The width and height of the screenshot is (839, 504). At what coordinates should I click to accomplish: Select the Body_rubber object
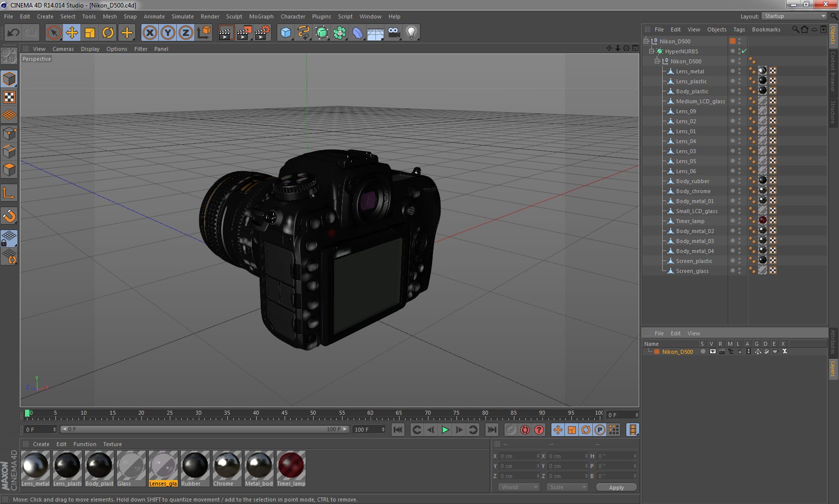coord(692,181)
